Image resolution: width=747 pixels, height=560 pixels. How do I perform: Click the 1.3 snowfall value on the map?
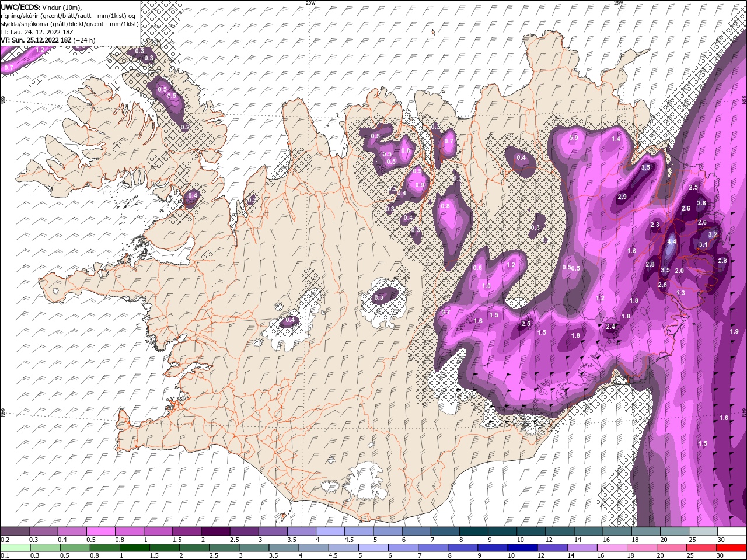pos(680,293)
